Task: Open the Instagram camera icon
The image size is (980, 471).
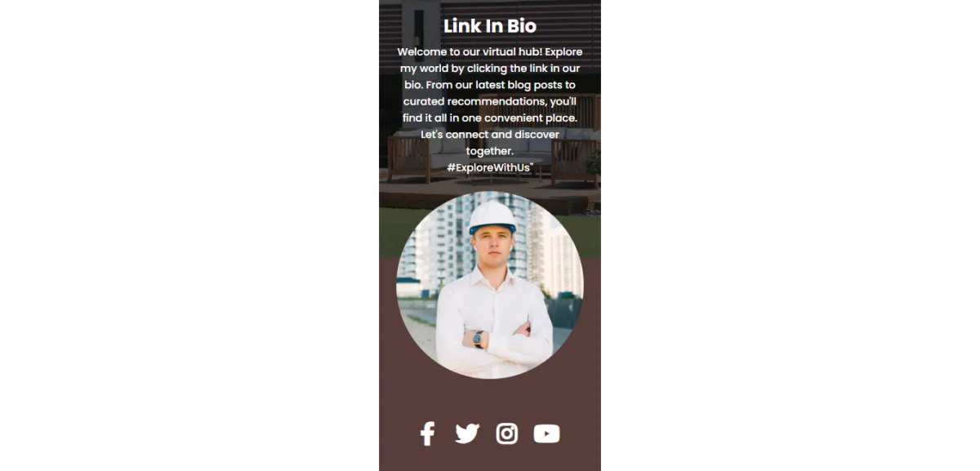Action: coord(507,433)
